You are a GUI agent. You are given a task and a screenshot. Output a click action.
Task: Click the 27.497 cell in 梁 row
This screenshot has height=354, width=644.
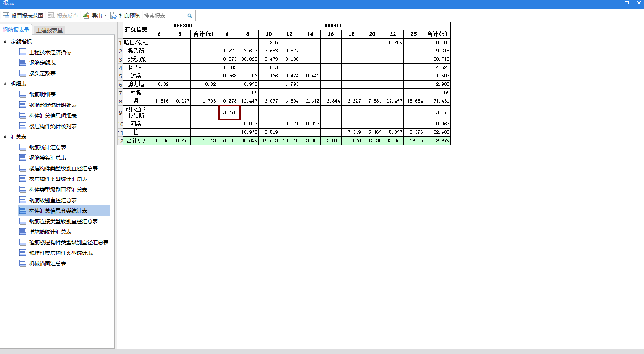pos(393,101)
